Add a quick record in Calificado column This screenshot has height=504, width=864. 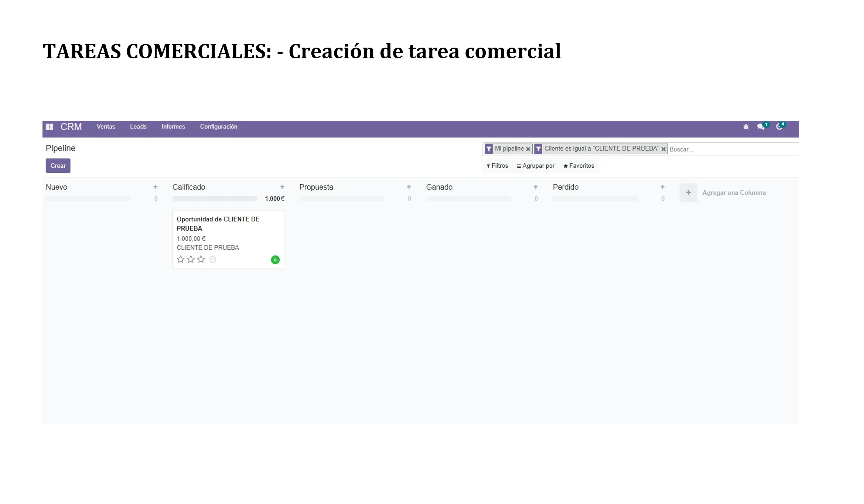pos(282,187)
